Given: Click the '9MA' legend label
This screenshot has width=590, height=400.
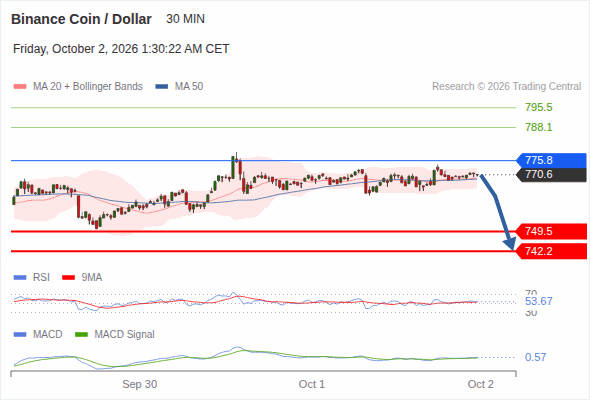Looking at the screenshot, I should point(92,278).
